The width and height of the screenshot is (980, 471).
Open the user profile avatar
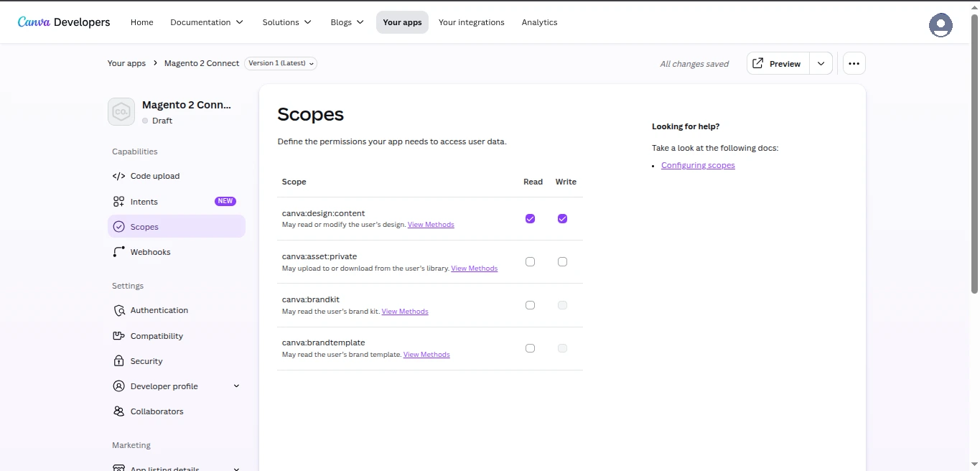coord(941,25)
